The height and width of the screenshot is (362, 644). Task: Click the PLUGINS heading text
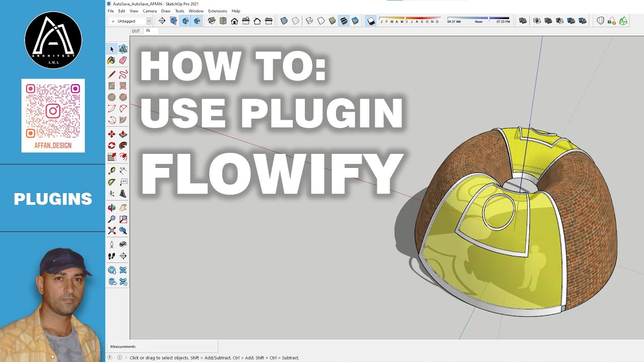(x=53, y=199)
